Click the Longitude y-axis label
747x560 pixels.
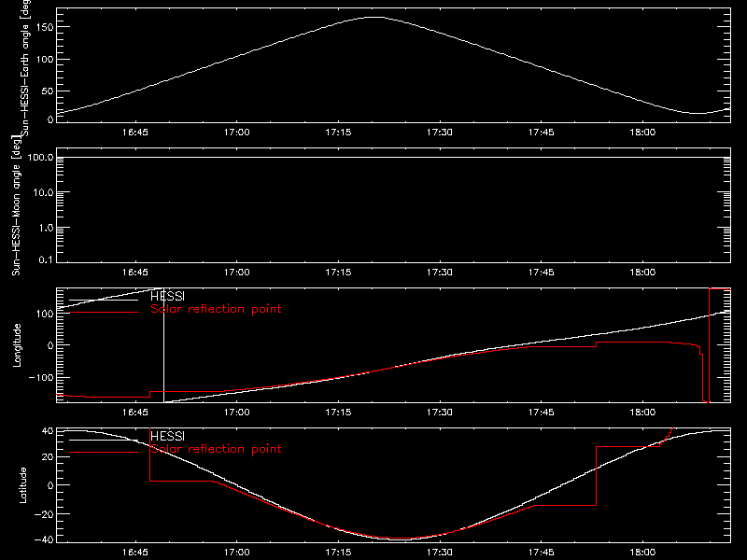click(x=17, y=345)
